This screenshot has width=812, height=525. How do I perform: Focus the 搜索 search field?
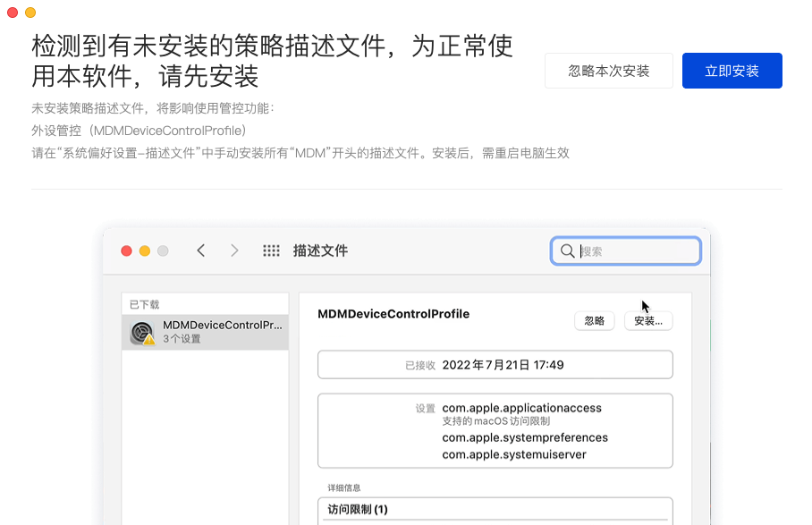coord(635,251)
